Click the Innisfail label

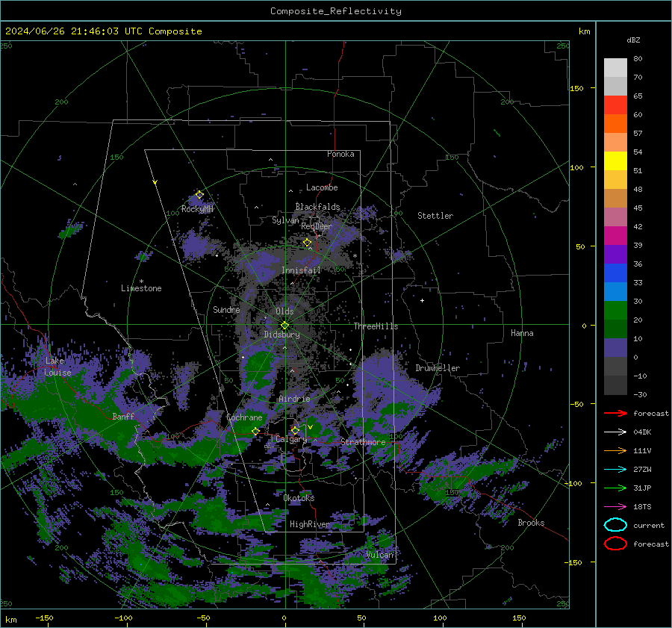[301, 270]
